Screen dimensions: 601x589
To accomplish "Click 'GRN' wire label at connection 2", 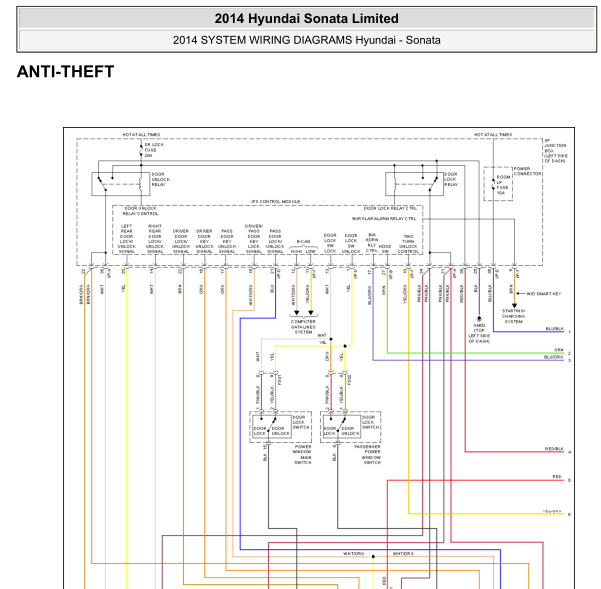I will pos(559,350).
